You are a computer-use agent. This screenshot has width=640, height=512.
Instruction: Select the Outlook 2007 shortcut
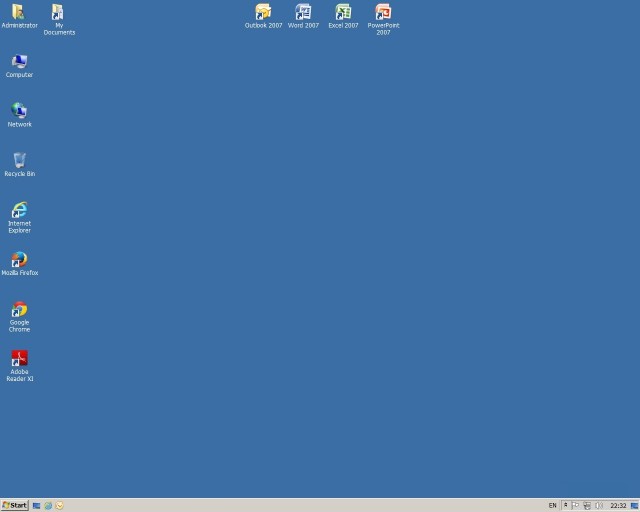263,16
